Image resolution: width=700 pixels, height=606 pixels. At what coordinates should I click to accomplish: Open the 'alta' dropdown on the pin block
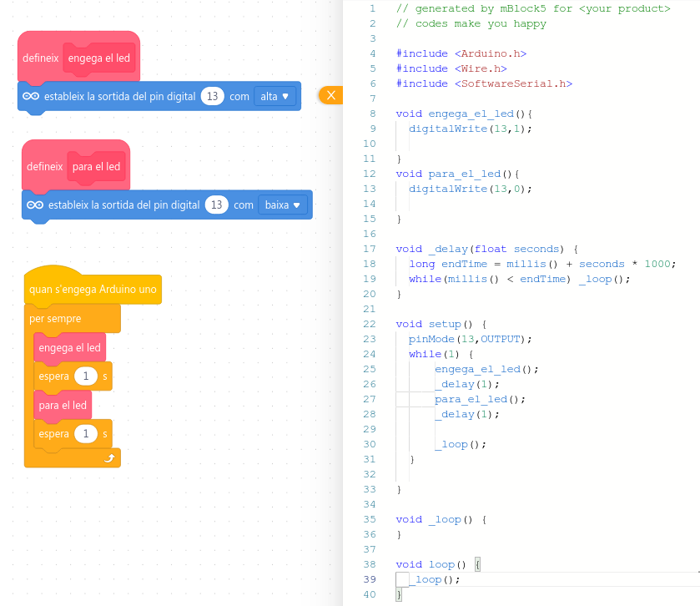coord(276,97)
